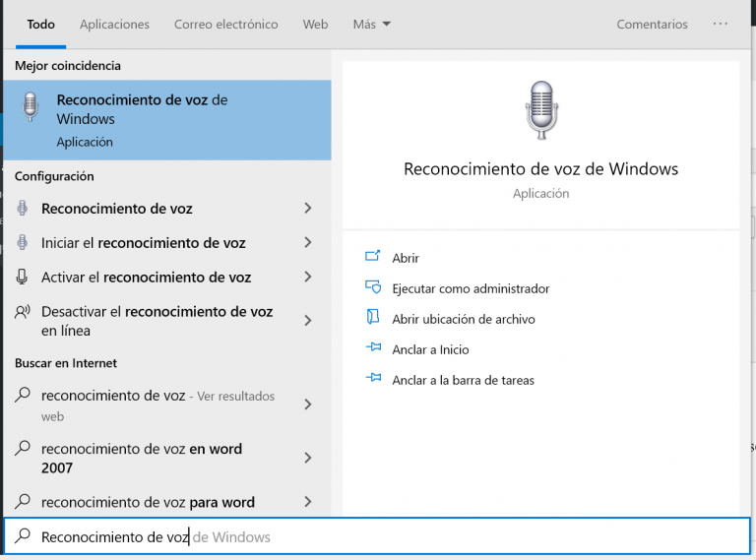Click large microphone icon in preview pane
Image resolution: width=756 pixels, height=560 pixels.
tap(541, 110)
